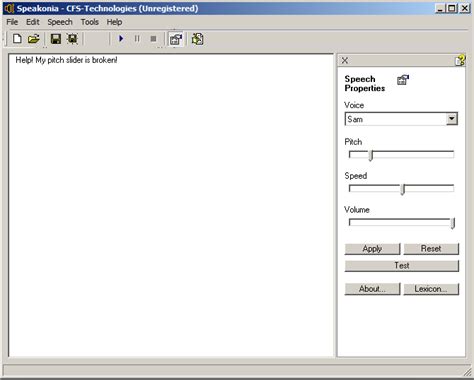The width and height of the screenshot is (474, 380).
Task: Open the Tools menu
Action: click(90, 22)
